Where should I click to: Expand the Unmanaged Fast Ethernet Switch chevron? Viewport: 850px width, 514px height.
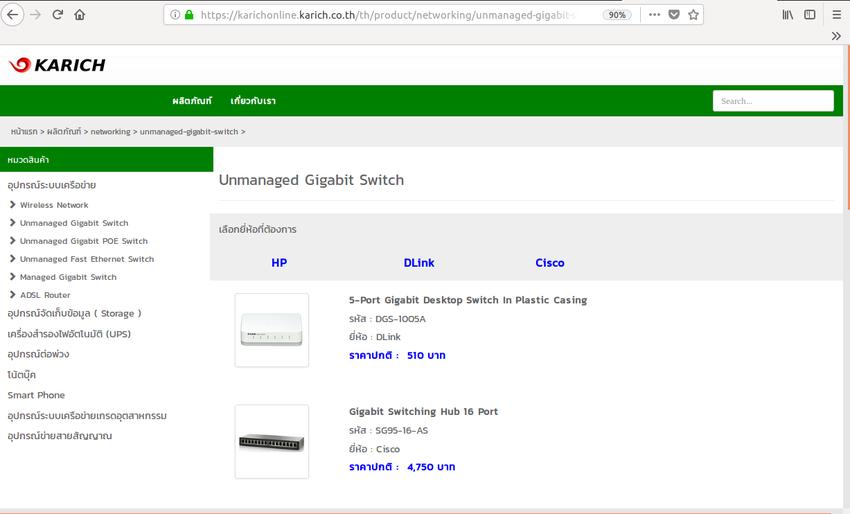tap(12, 259)
